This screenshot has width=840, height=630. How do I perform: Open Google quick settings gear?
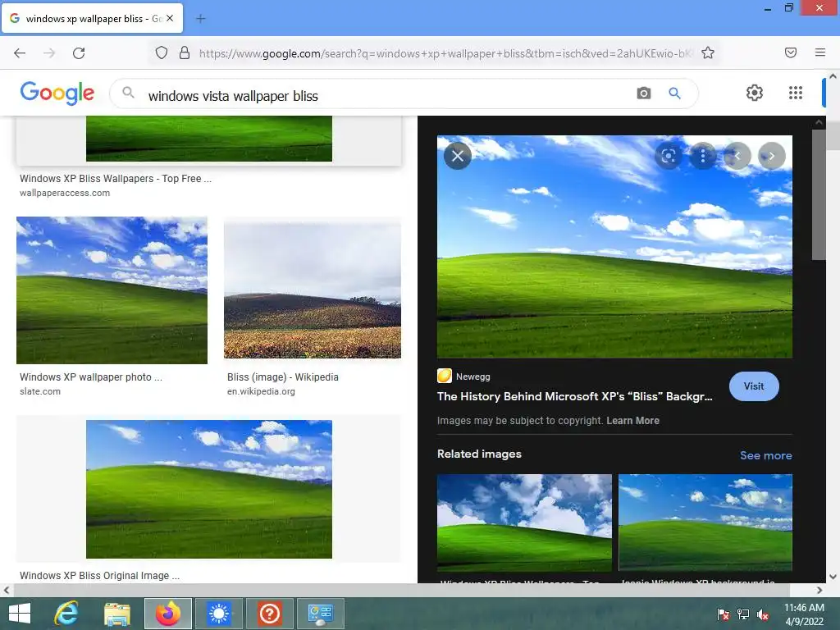(755, 93)
